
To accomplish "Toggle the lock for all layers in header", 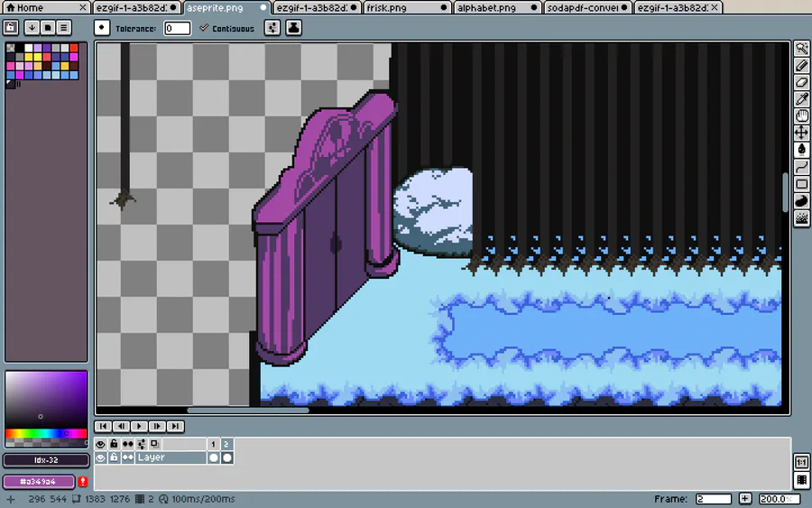I will 114,444.
